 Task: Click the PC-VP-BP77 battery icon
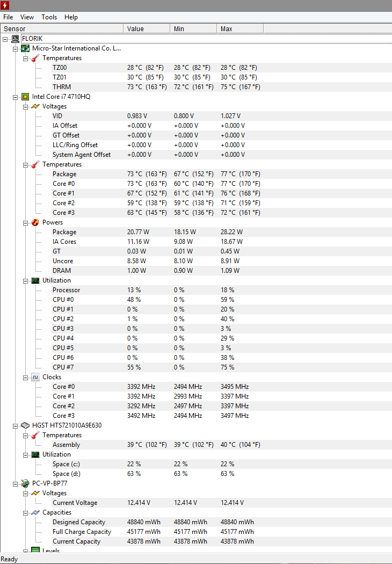point(25,483)
